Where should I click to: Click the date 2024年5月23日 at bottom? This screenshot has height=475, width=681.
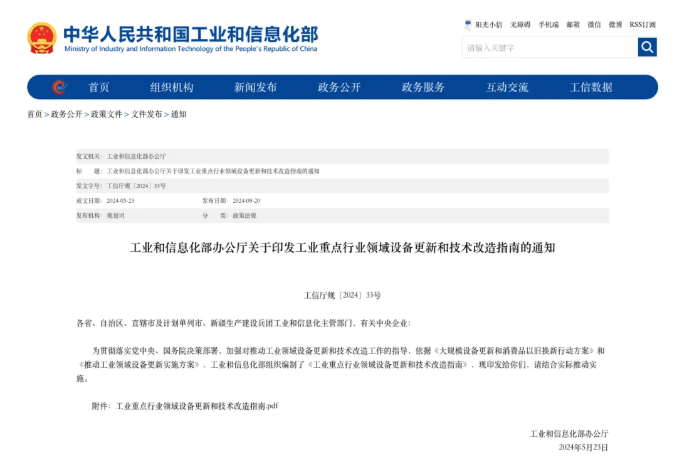(583, 447)
